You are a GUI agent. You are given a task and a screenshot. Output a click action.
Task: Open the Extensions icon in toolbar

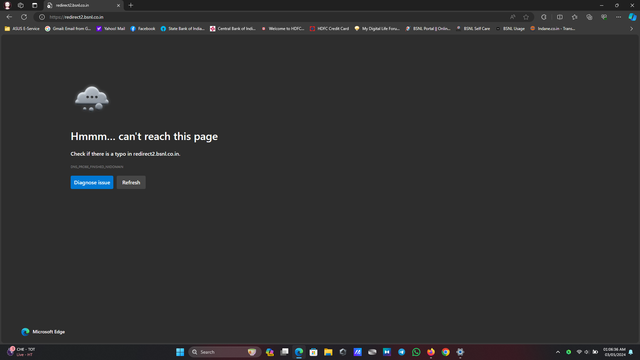point(544,17)
